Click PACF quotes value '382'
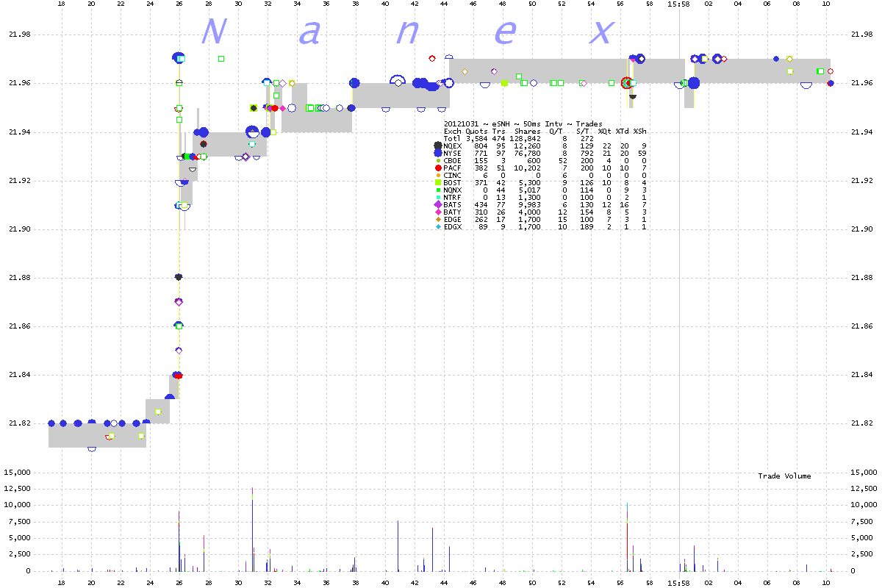This screenshot has width=882, height=588. point(480,168)
